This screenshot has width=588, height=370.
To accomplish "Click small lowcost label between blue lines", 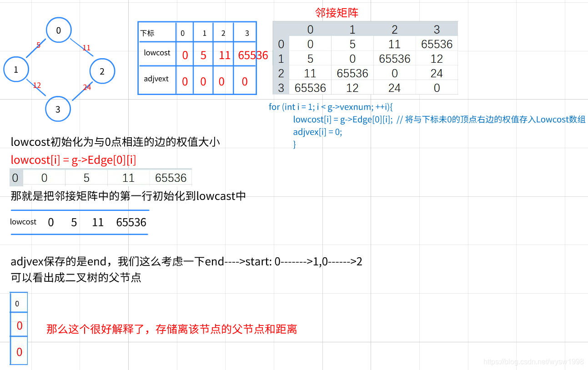I will (23, 222).
